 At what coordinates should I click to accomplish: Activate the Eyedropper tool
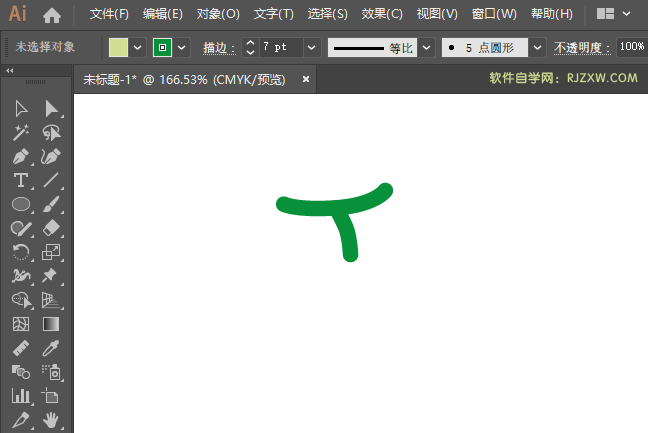[52, 348]
